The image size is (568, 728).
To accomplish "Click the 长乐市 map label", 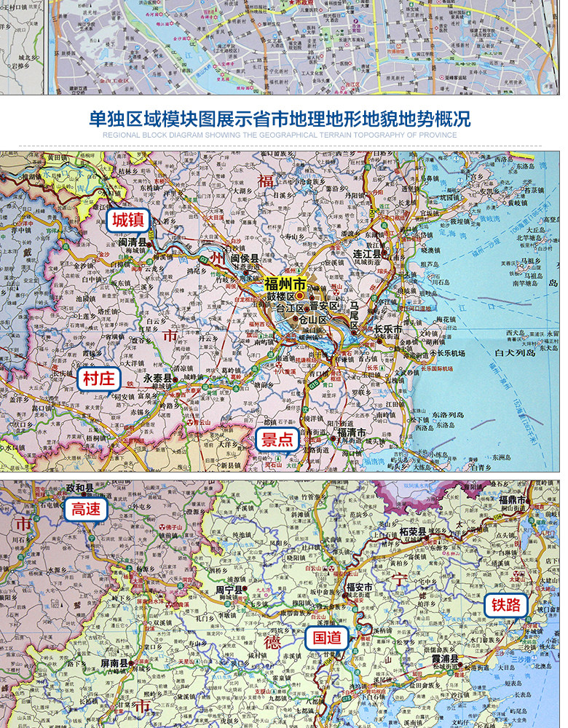I will pos(388,329).
